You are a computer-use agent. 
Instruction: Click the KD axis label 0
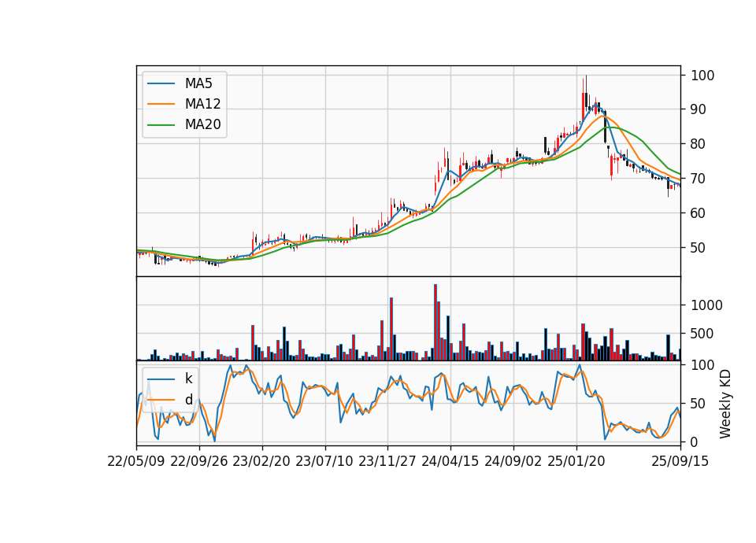tap(695, 441)
